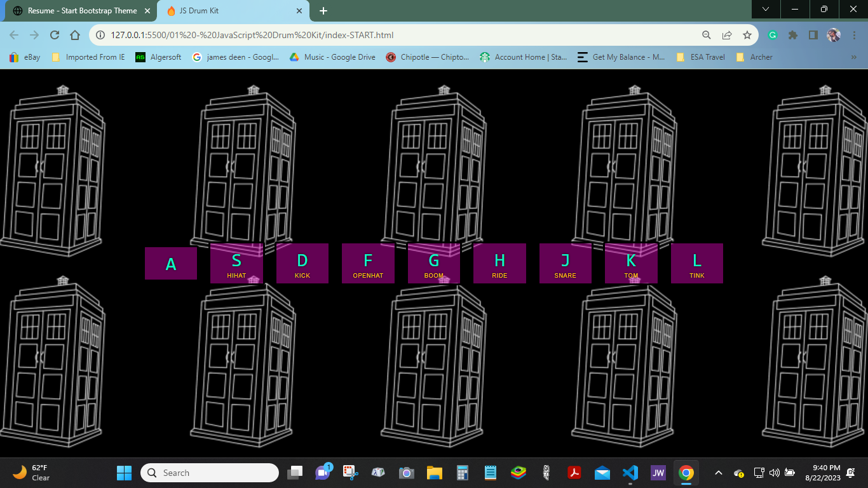Open a new tab with the plus button
Image resolution: width=868 pixels, height=488 pixels.
click(x=323, y=11)
